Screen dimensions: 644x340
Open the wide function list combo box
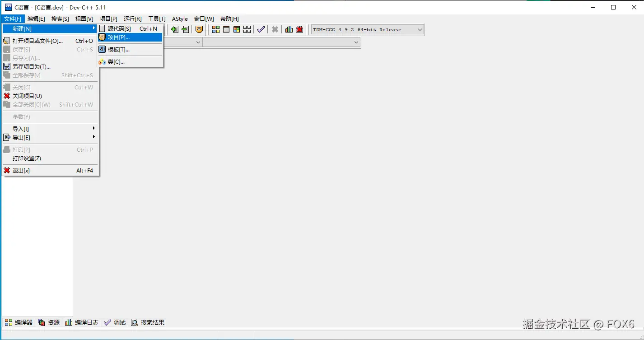(x=281, y=42)
